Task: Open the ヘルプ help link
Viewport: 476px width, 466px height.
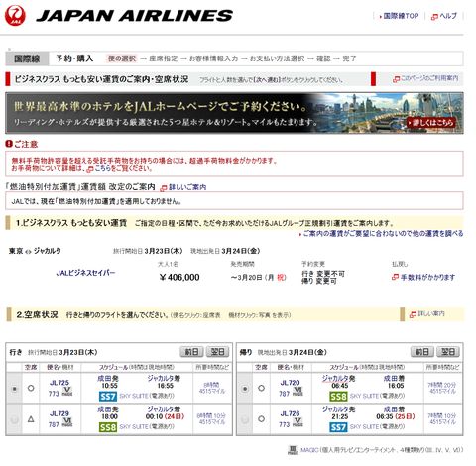Action: coord(448,16)
